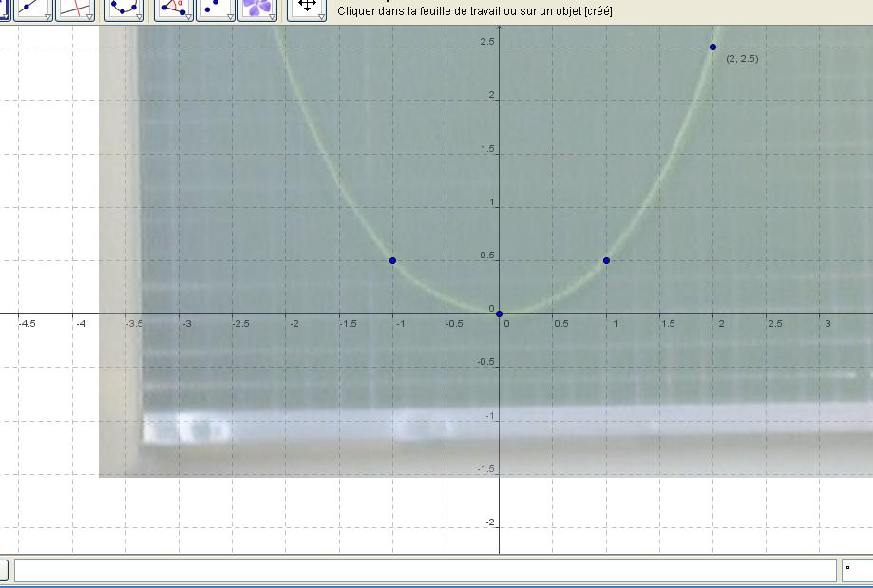The width and height of the screenshot is (873, 588).
Task: Open dropdown arrow of the reflection tool
Action: pyautogui.click(x=230, y=18)
